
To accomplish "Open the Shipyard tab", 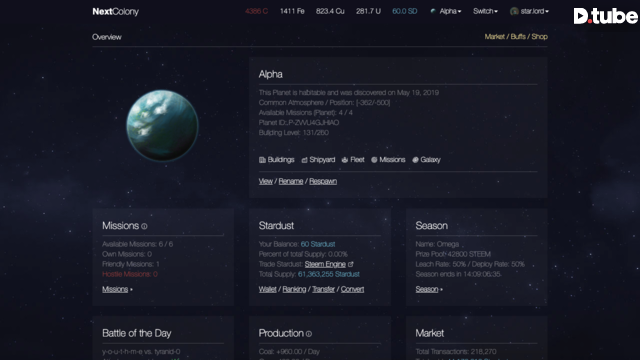I will (322, 160).
